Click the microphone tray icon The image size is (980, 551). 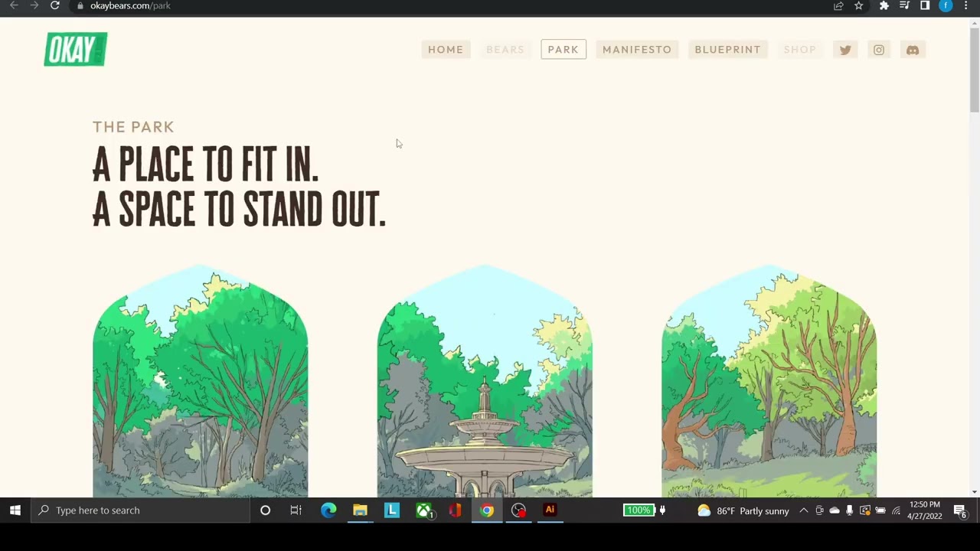849,510
